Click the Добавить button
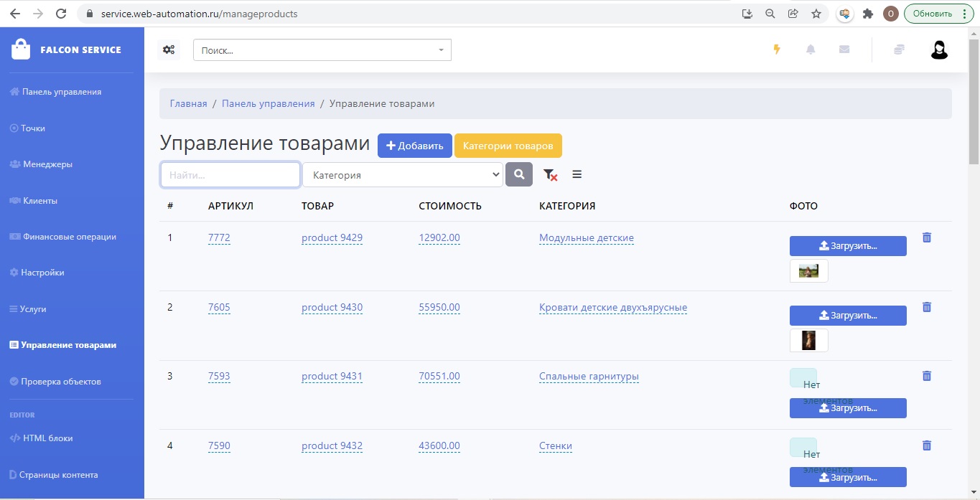 coord(415,146)
